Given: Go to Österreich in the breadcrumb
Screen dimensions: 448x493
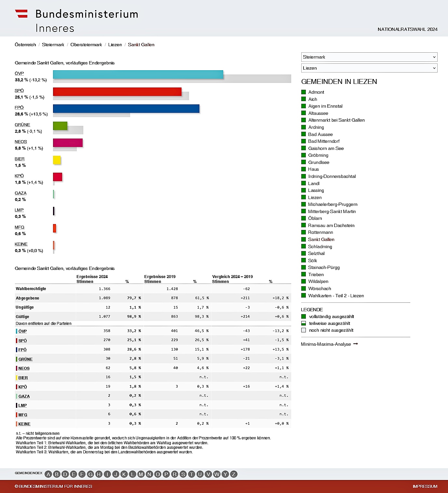Looking at the screenshot, I should point(25,45).
